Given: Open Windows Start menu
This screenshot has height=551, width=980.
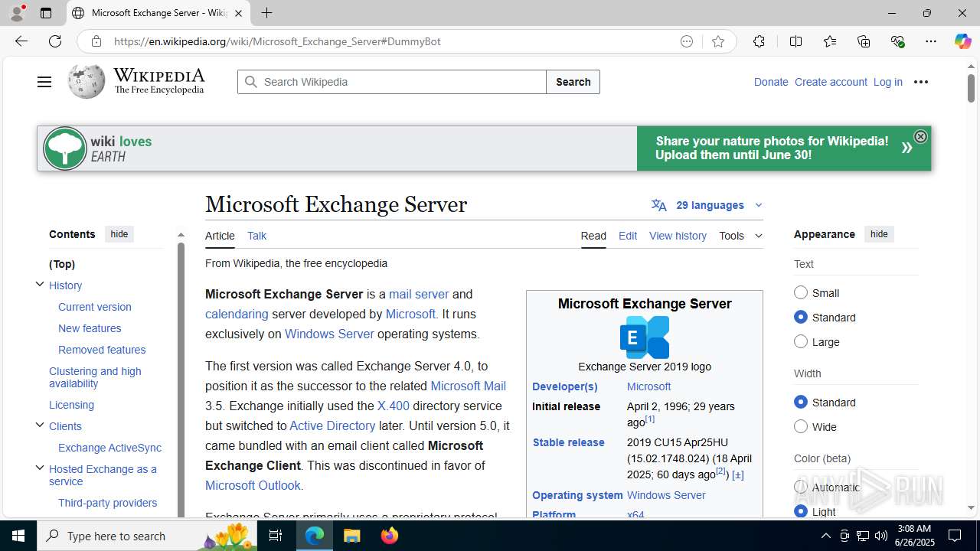Looking at the screenshot, I should click(18, 536).
